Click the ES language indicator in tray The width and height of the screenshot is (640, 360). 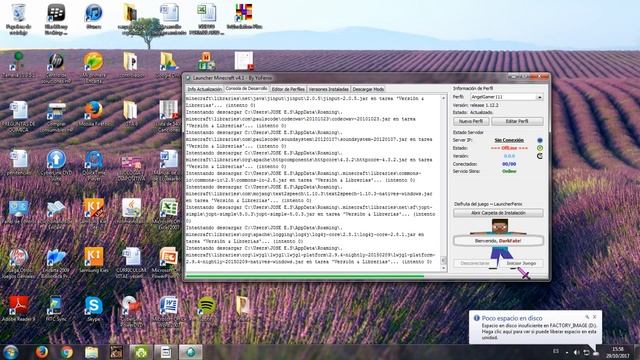(x=556, y=351)
